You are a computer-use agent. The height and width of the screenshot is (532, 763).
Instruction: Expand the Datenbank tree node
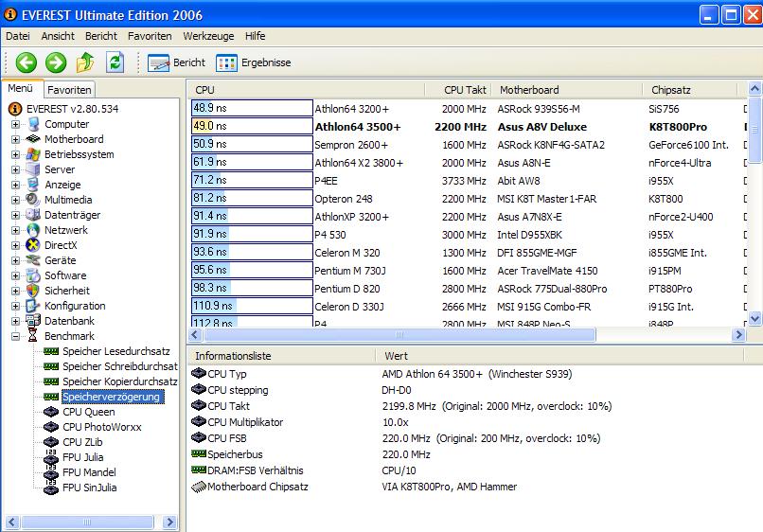(x=15, y=321)
